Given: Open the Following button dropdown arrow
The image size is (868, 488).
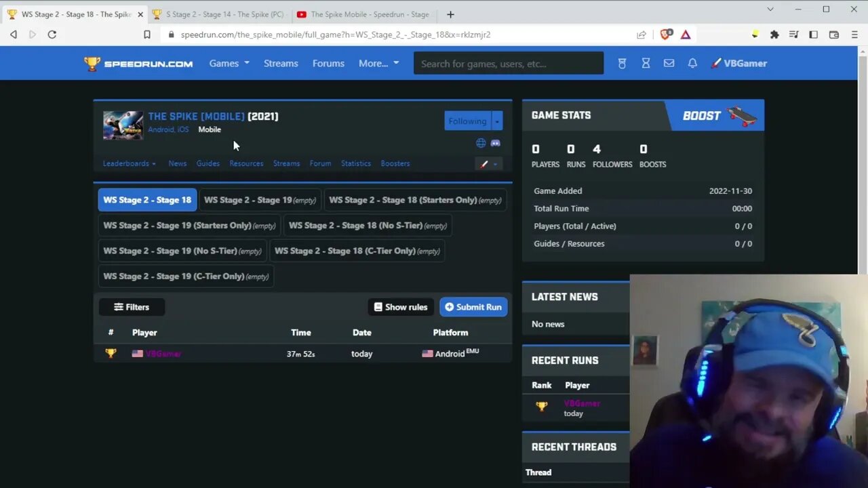Looking at the screenshot, I should tap(497, 121).
